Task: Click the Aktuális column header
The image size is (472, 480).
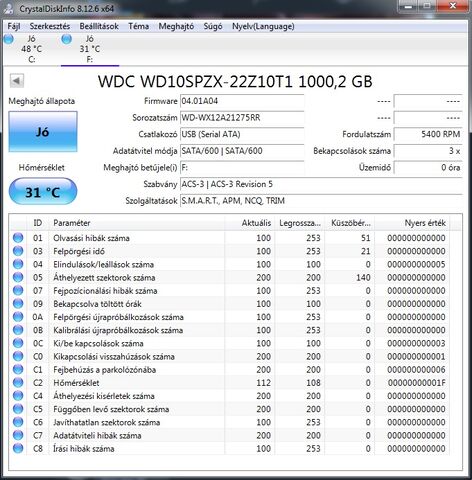Action: coord(250,223)
